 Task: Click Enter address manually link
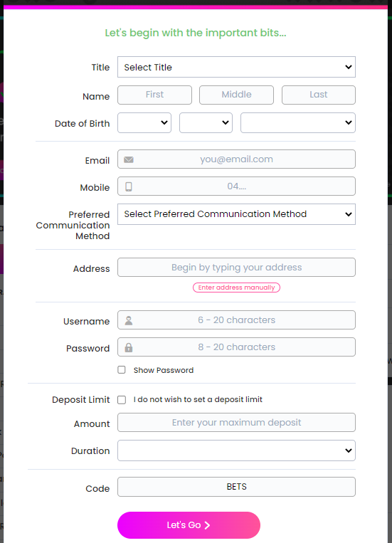point(236,288)
